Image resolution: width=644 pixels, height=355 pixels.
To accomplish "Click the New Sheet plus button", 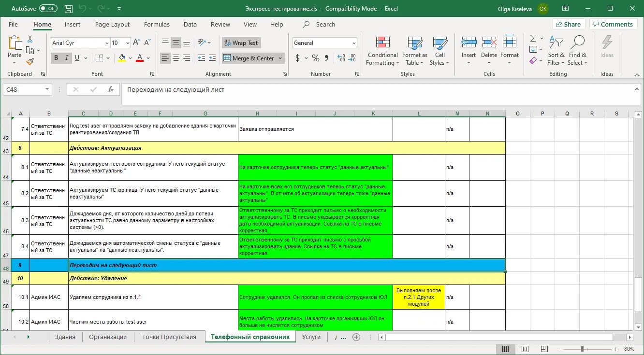I will (x=356, y=337).
